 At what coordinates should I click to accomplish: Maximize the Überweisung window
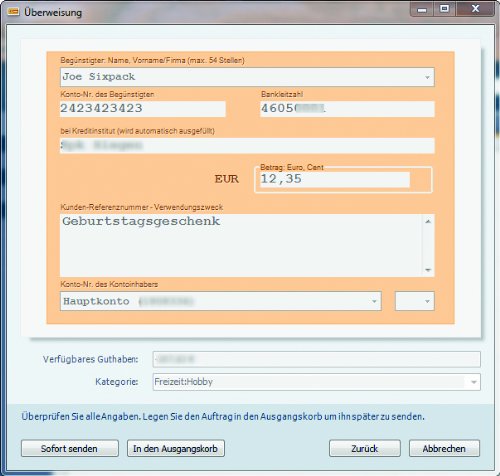pos(444,9)
